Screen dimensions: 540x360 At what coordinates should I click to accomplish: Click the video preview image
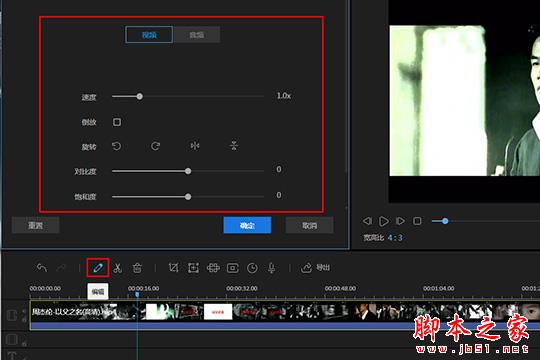pyautogui.click(x=465, y=101)
